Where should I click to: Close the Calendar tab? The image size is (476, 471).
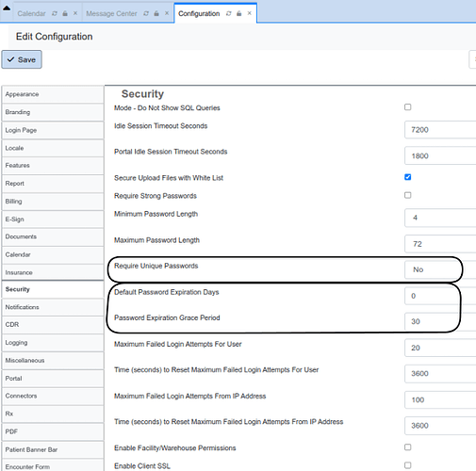click(x=75, y=13)
